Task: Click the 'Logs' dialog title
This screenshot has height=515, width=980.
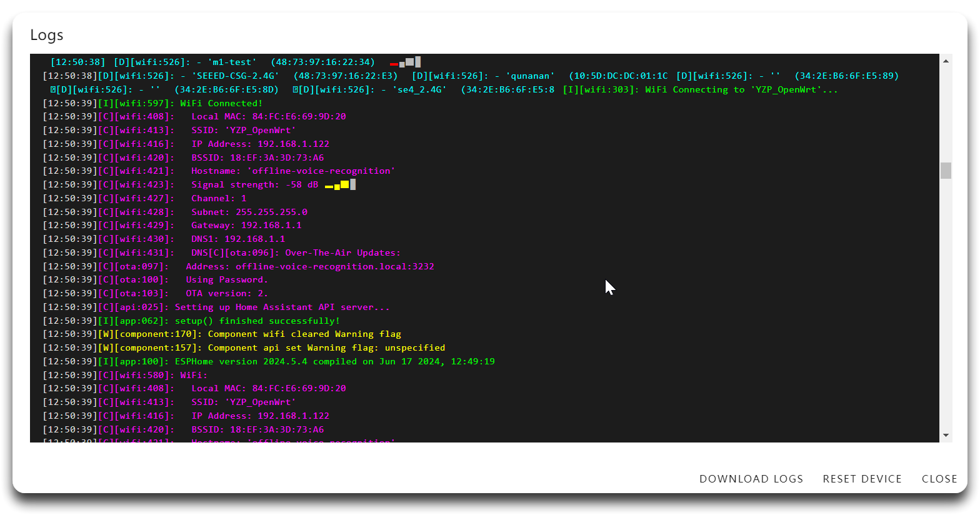Action: coord(47,35)
